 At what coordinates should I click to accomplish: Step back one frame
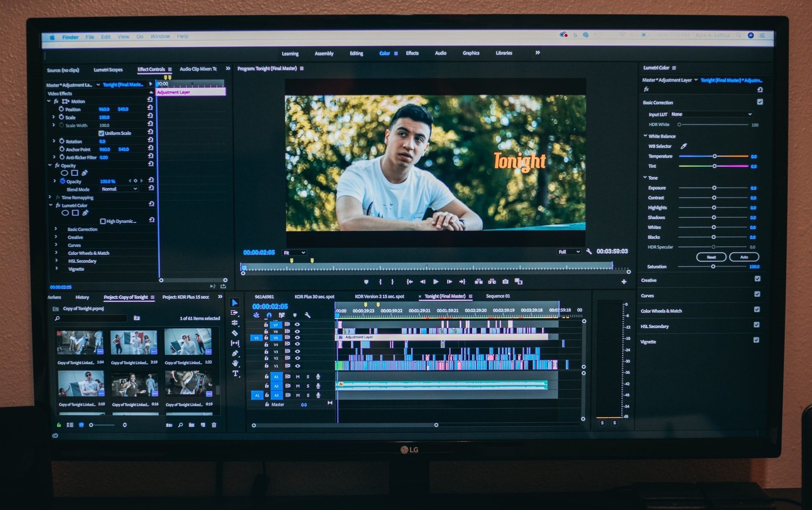pos(422,282)
